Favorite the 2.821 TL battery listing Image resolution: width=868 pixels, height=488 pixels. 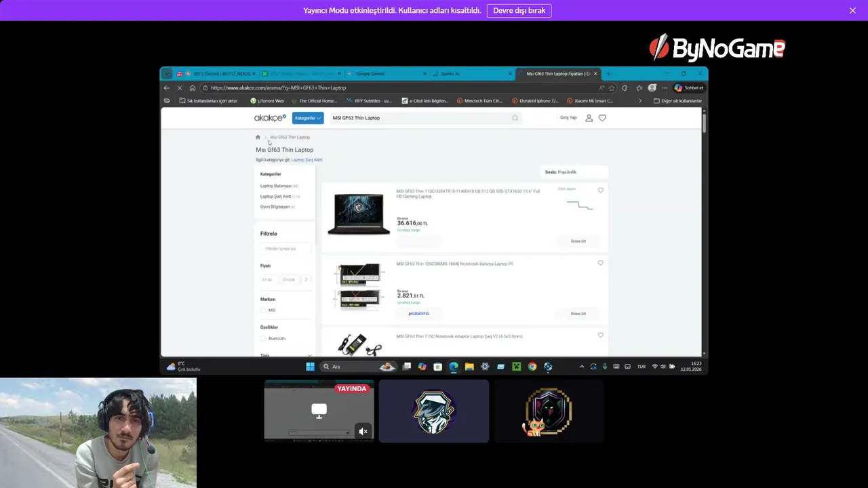(x=600, y=263)
